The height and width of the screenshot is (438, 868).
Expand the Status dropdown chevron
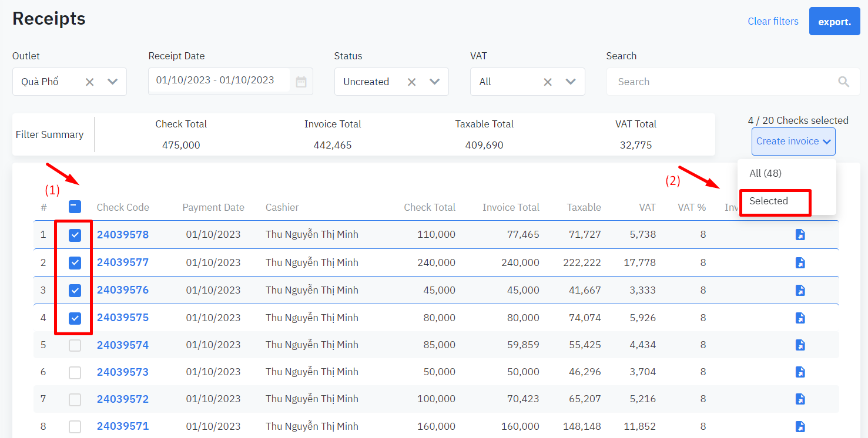click(434, 82)
